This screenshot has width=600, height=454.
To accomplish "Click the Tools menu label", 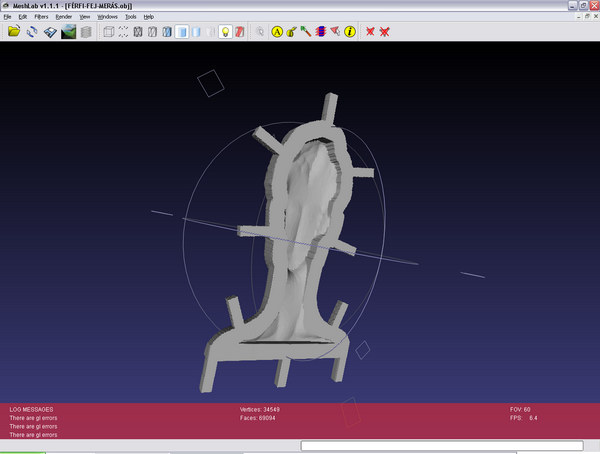I will [x=130, y=17].
